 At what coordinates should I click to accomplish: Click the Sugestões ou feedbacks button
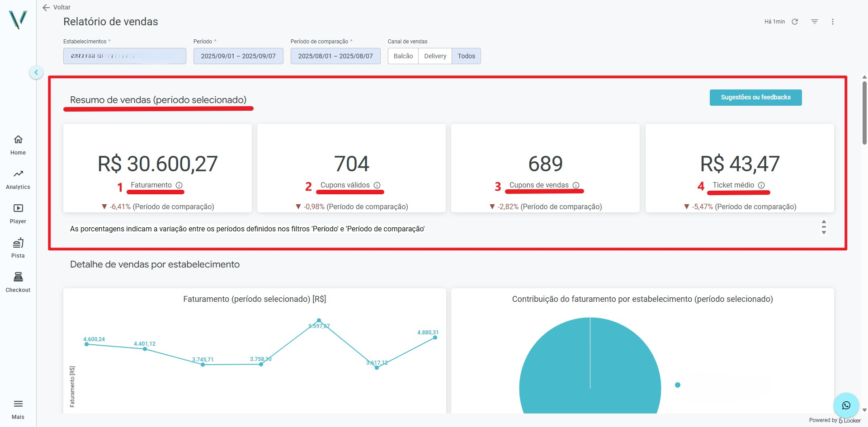pyautogui.click(x=755, y=98)
